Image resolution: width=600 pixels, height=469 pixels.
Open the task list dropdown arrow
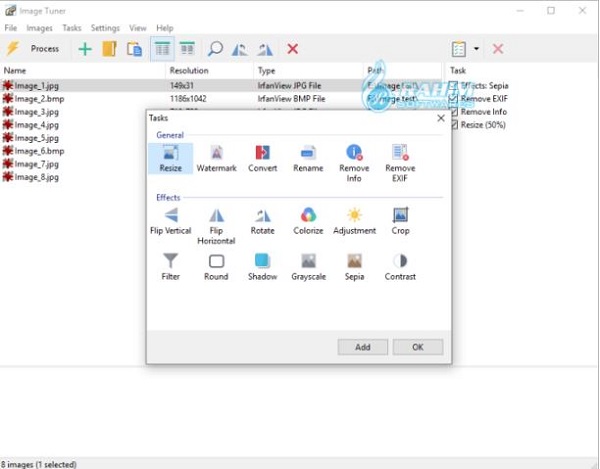(x=476, y=49)
